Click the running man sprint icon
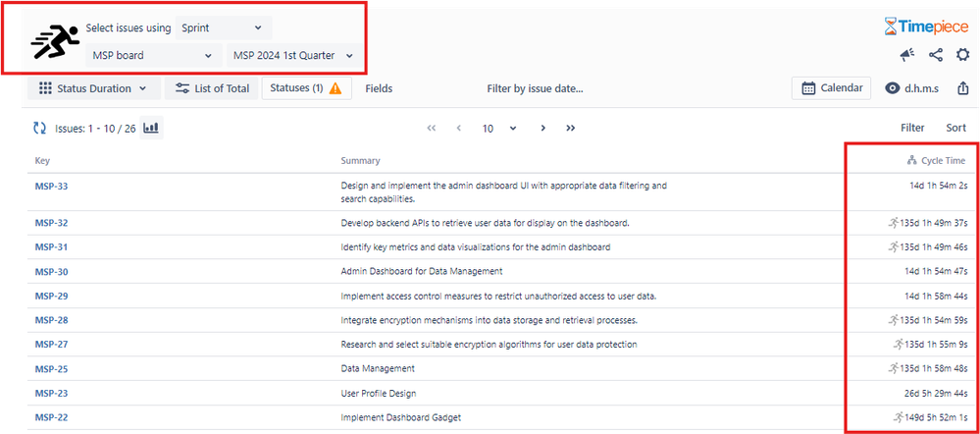980x434 pixels. (55, 42)
